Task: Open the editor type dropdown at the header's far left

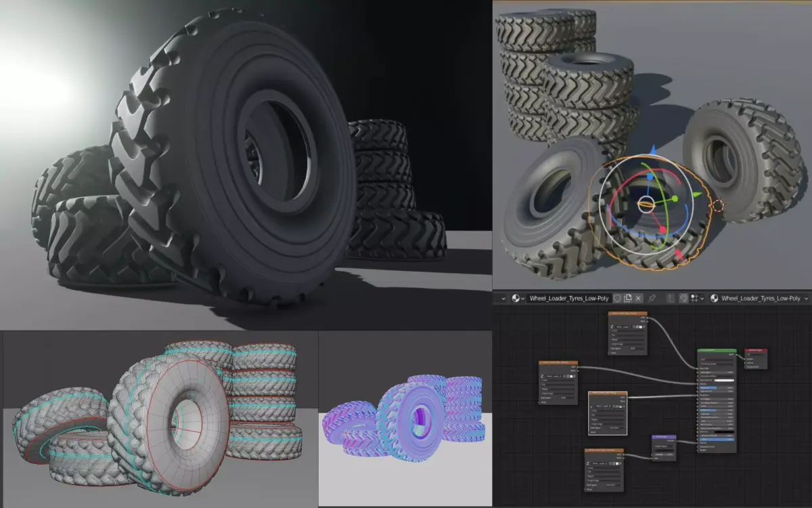Action: pyautogui.click(x=502, y=299)
